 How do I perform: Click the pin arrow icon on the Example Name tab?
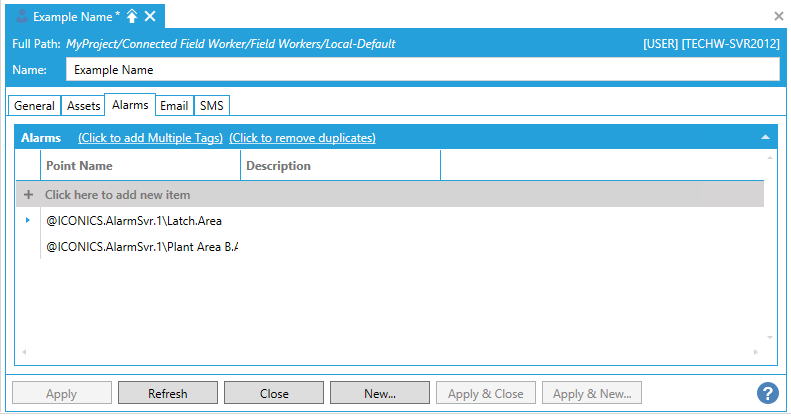pyautogui.click(x=132, y=16)
